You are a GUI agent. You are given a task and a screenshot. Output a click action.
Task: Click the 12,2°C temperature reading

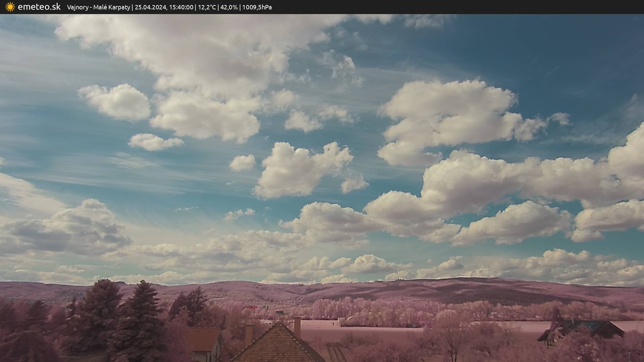tap(207, 7)
